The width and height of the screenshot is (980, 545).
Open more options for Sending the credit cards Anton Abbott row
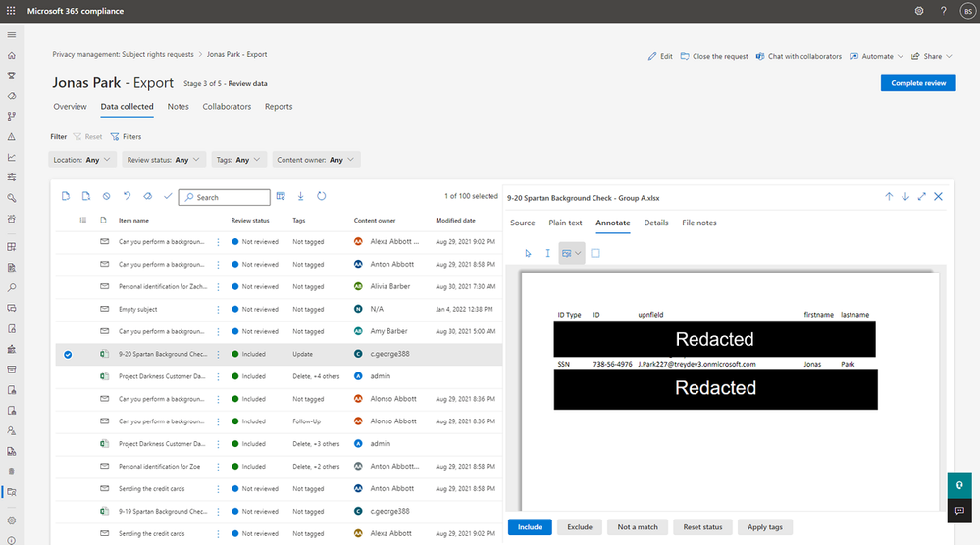tap(218, 489)
